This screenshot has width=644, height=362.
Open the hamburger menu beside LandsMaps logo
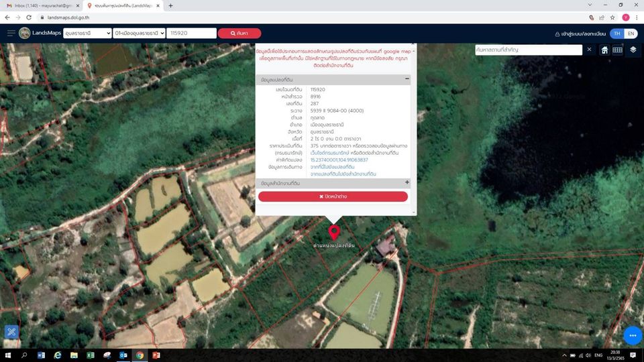pyautogui.click(x=11, y=33)
